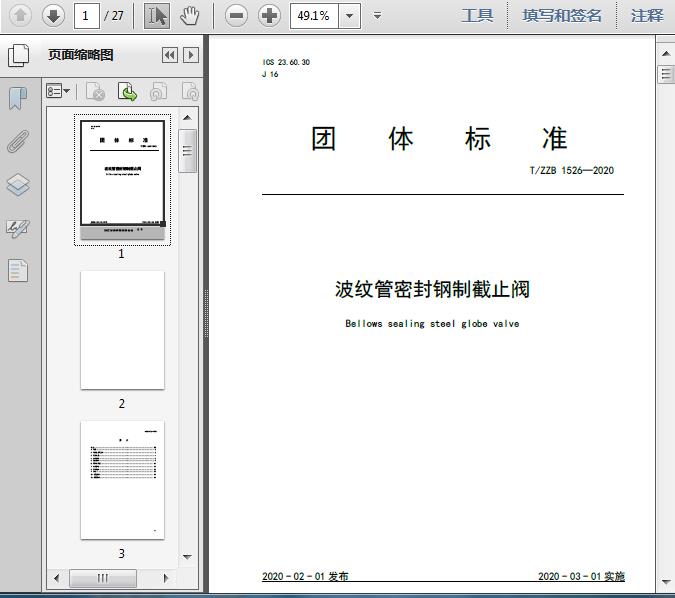Viewport: 675px width, 598px height.
Task: Click the 2020-02-01 发布 date text
Action: point(305,576)
